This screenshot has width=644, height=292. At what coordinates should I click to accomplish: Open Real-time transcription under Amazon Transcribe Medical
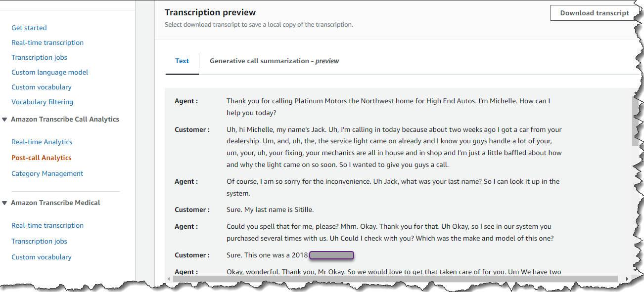[47, 226]
